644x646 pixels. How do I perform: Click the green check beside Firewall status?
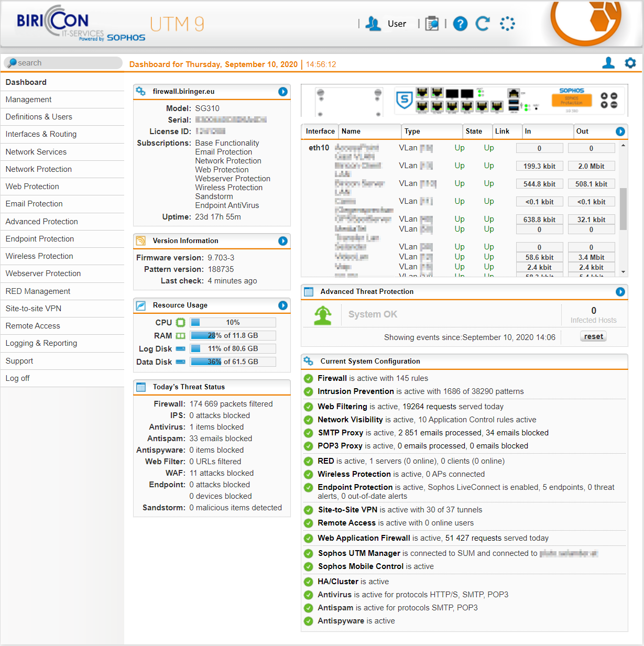pos(309,378)
